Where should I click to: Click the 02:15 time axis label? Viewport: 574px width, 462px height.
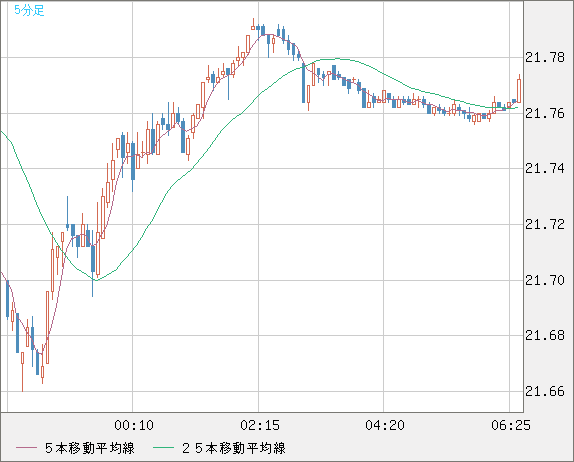click(260, 425)
